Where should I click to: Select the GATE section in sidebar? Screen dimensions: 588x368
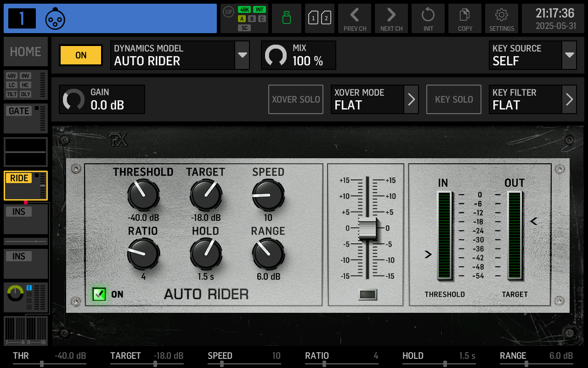click(x=26, y=119)
